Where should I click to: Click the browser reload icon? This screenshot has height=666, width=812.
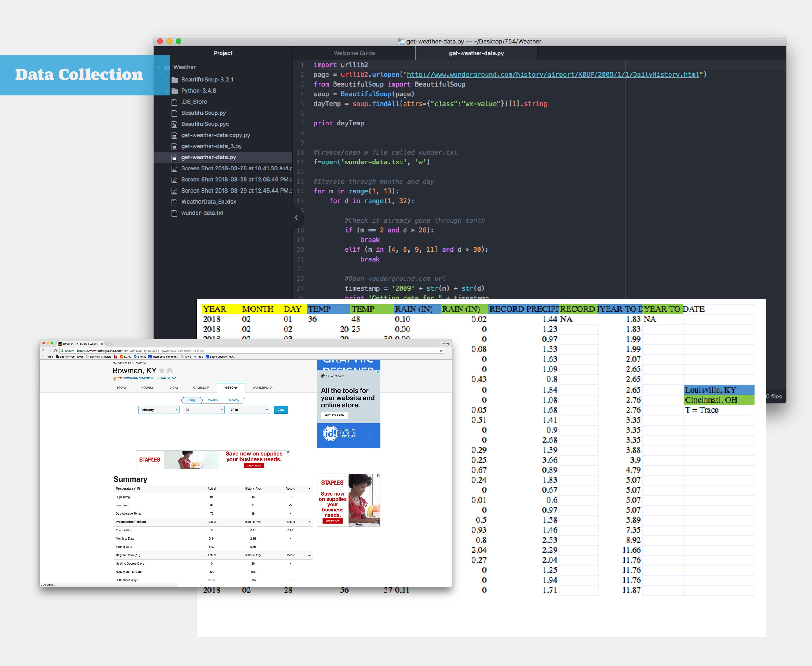pyautogui.click(x=56, y=351)
